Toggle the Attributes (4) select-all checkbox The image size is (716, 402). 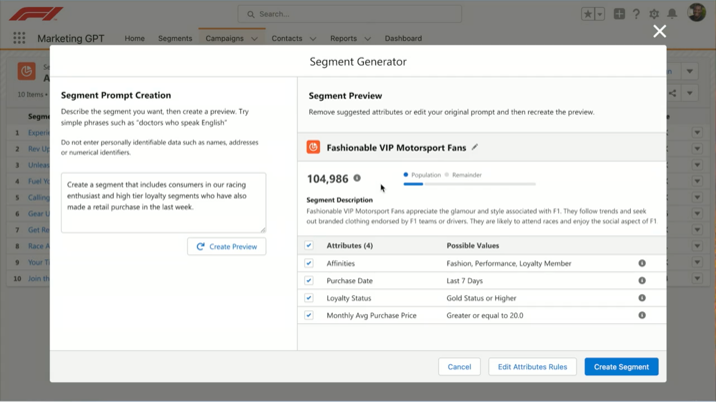(309, 245)
